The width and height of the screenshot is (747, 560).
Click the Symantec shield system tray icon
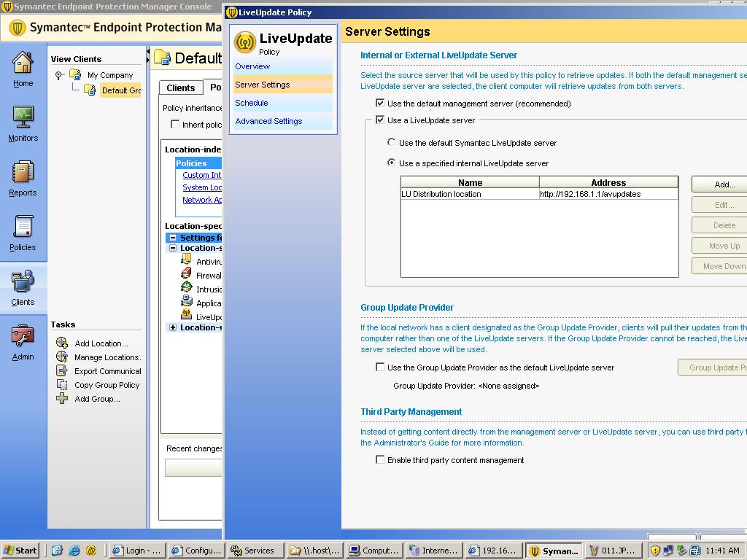tap(655, 551)
